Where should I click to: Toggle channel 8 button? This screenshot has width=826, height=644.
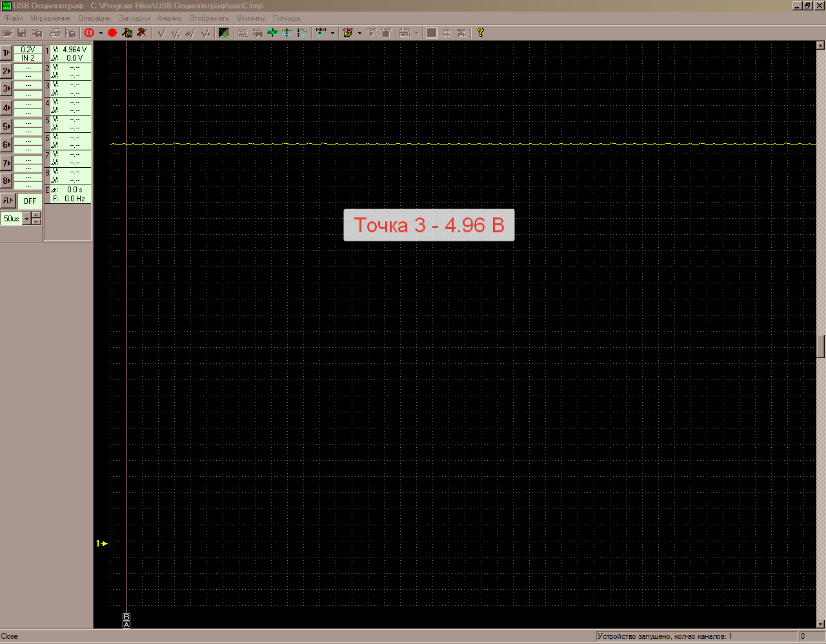coord(6,181)
